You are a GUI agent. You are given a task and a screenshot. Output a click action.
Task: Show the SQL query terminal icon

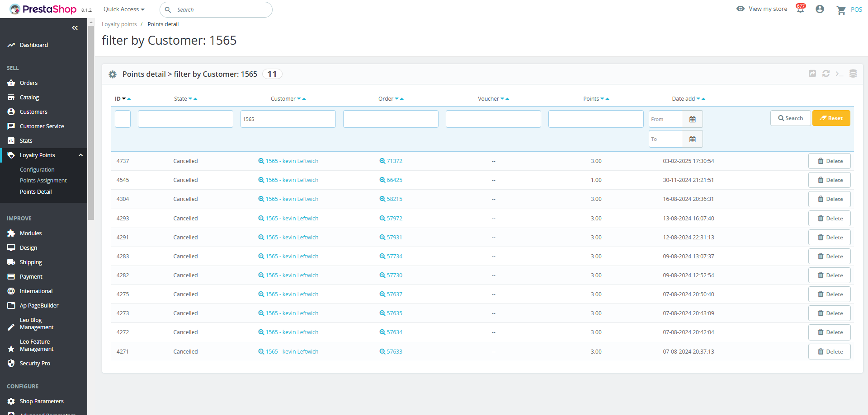click(840, 74)
